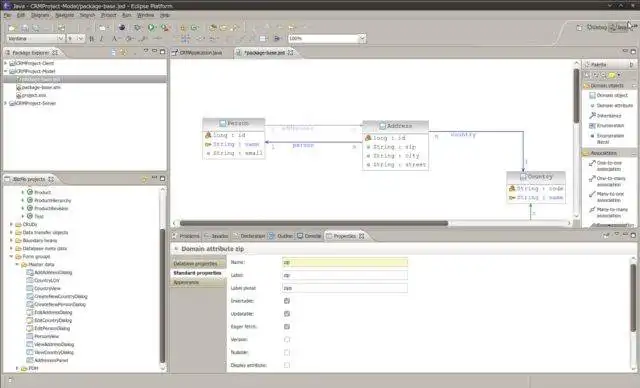This screenshot has width=640, height=388.
Task: Collapse the Master data folder
Action: [x=17, y=264]
